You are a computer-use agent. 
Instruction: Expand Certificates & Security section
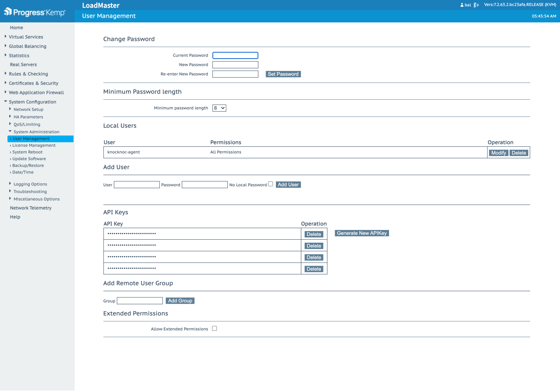(33, 83)
